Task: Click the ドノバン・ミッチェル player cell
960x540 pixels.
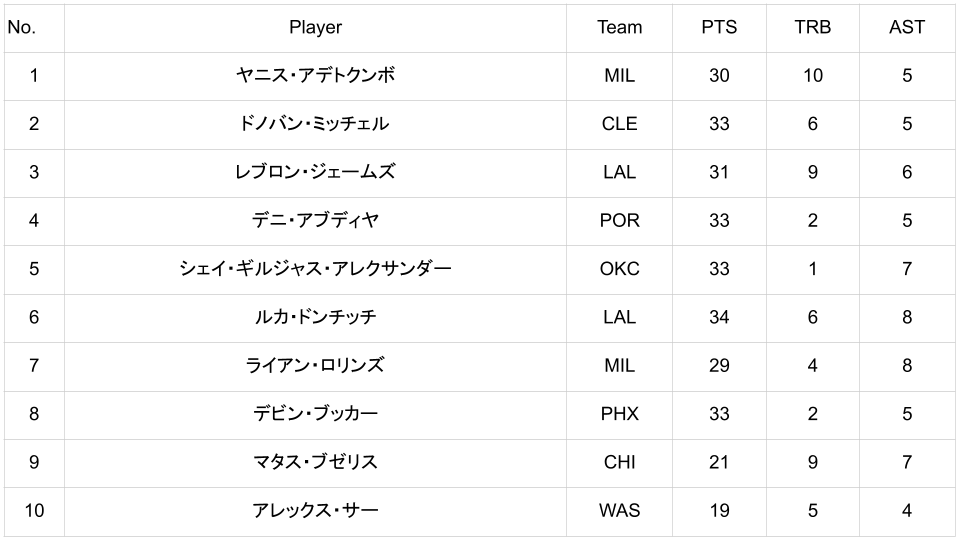Action: click(315, 124)
